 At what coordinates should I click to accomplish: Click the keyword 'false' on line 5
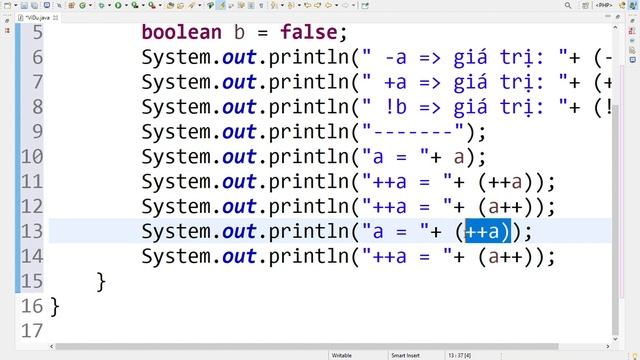[x=309, y=32]
